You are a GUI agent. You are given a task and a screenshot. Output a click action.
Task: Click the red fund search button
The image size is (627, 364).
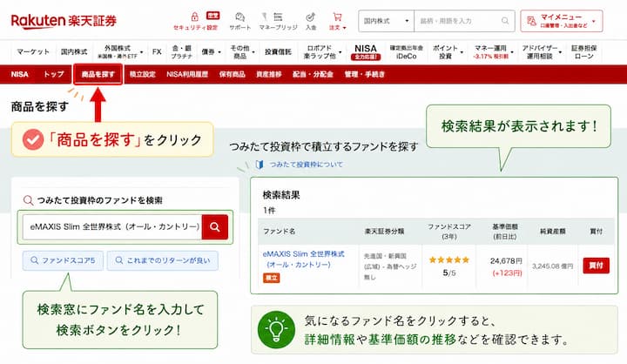(x=215, y=227)
